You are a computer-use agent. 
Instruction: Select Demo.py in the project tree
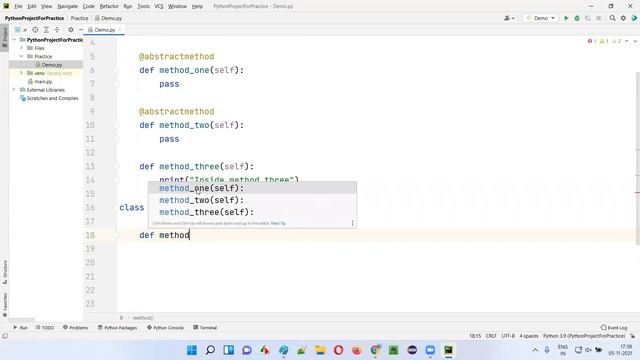tap(48, 64)
